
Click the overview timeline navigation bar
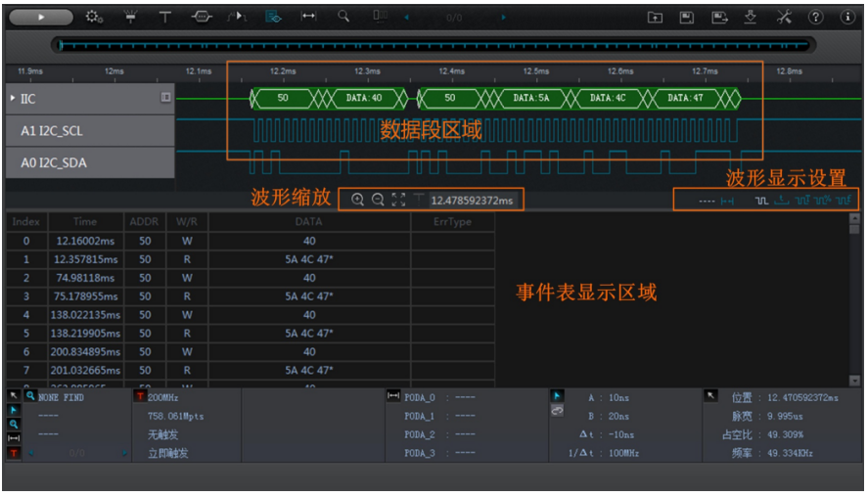(434, 45)
